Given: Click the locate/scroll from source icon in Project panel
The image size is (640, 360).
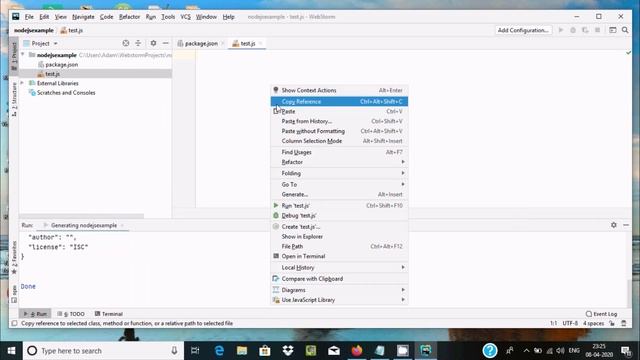Looking at the screenshot, I should [x=126, y=43].
